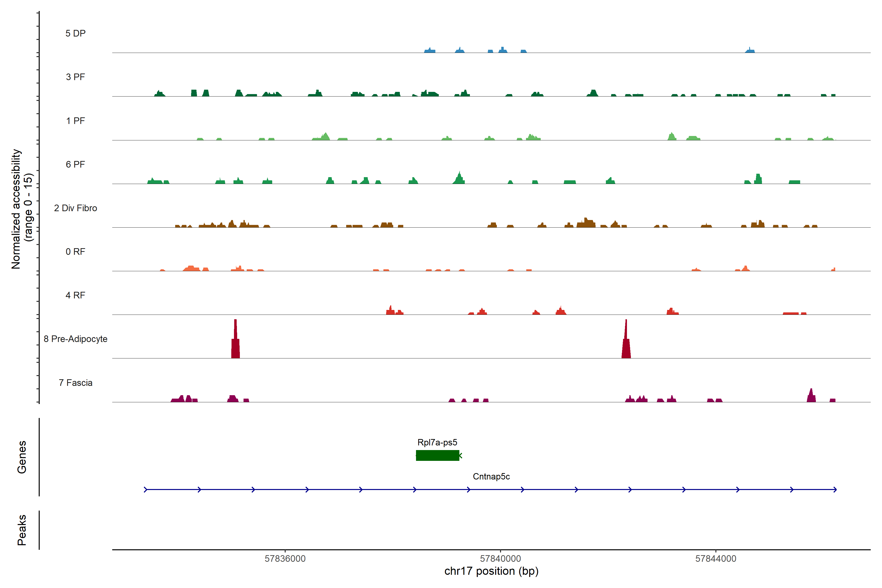Click the Peaks panel label

click(x=22, y=530)
